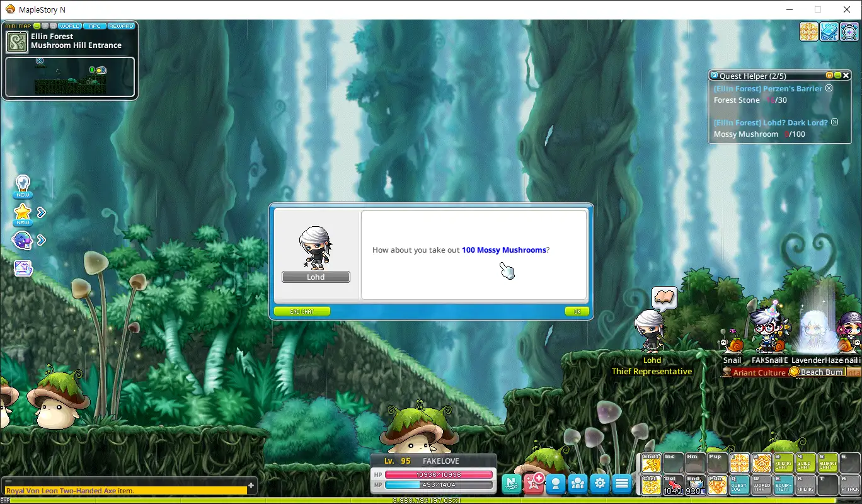The width and height of the screenshot is (862, 504).
Task: Click the lightbulb NEW notification icon
Action: pos(23,186)
